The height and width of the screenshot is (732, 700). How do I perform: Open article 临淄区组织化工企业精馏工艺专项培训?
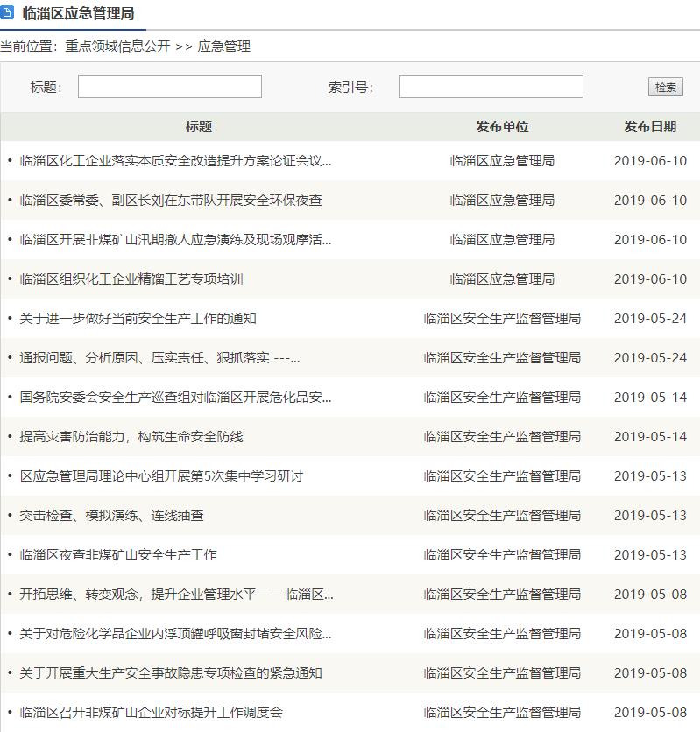coord(131,279)
